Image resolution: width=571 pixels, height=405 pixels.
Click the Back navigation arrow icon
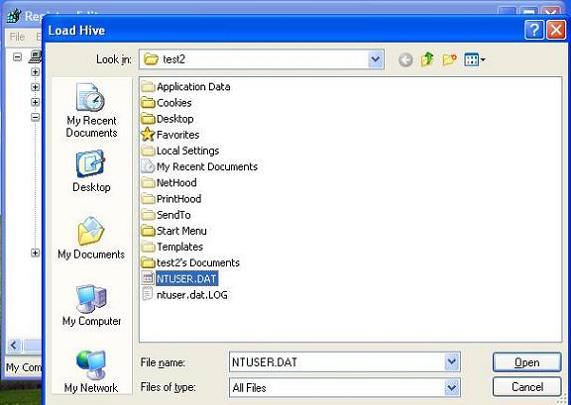click(405, 60)
